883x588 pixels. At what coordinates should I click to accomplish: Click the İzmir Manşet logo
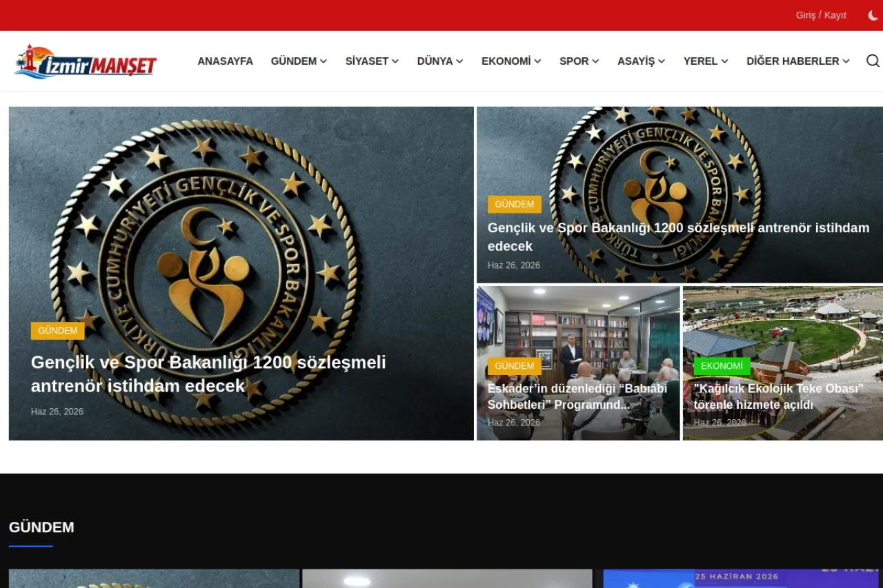pyautogui.click(x=86, y=61)
